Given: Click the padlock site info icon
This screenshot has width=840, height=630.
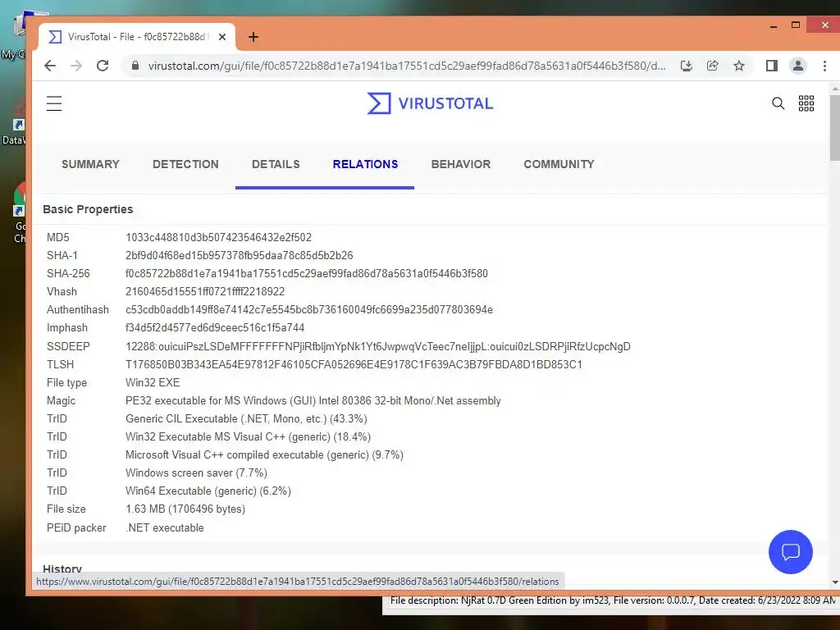Looking at the screenshot, I should pyautogui.click(x=135, y=66).
